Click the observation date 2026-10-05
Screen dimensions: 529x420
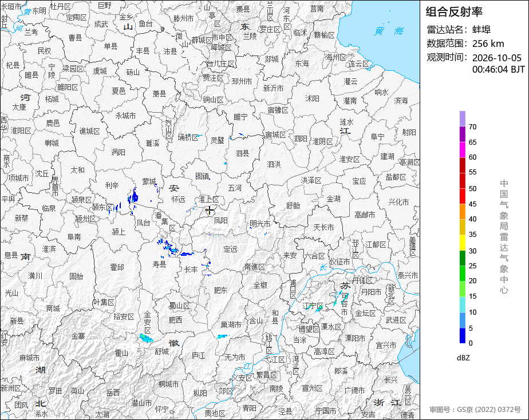496,58
